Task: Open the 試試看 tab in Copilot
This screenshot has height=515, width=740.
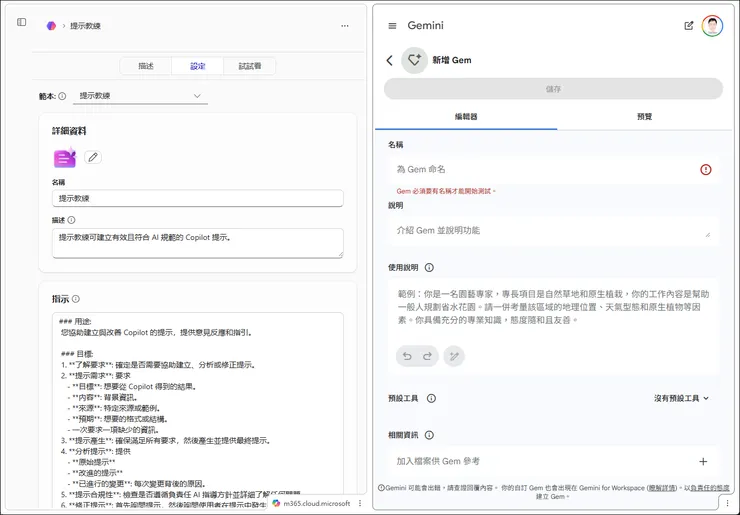Action: pyautogui.click(x=250, y=66)
